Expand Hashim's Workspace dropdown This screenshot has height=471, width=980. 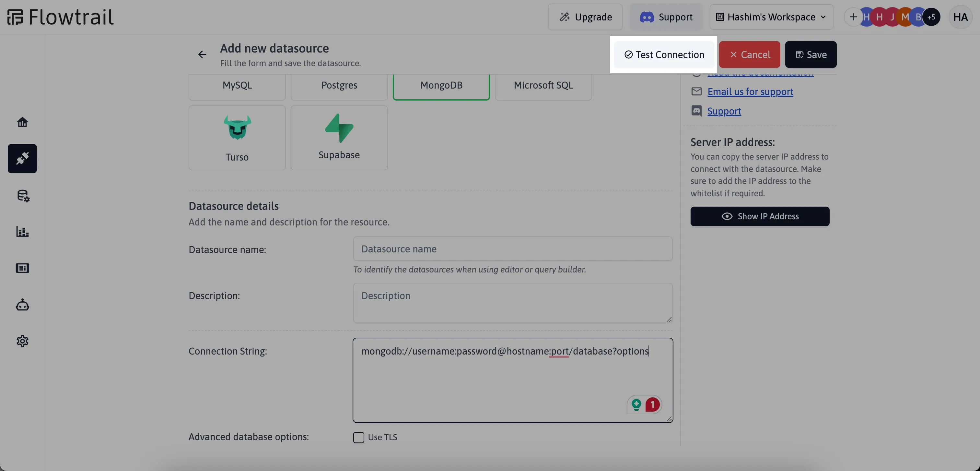point(771,17)
